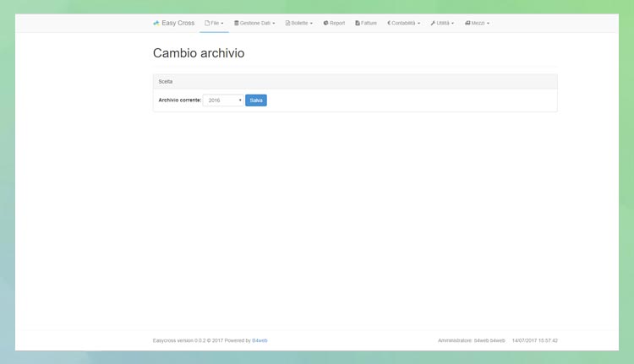This screenshot has height=364, width=634.
Task: Open the Fatture page
Action: click(x=366, y=23)
